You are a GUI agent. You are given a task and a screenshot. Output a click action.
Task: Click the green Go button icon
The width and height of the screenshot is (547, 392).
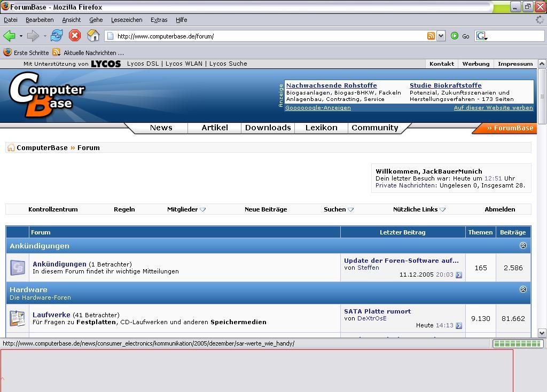[455, 36]
